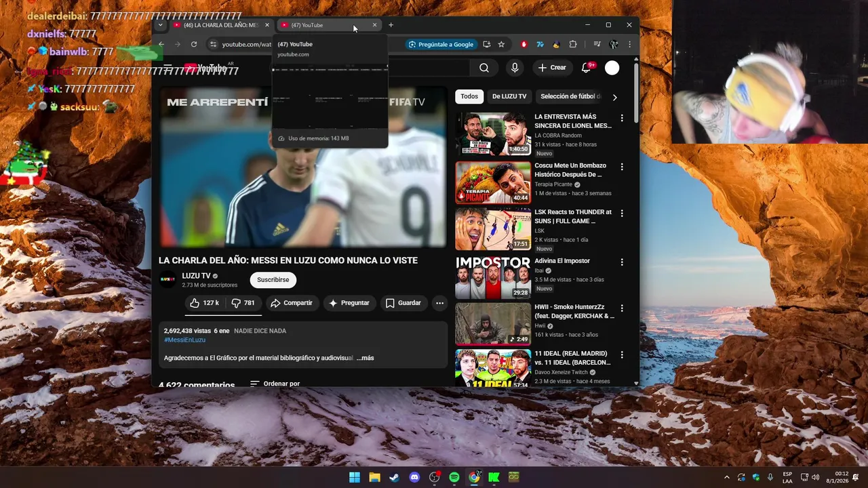Open options menu for 'HWII - Smoke HunterzZz' video
Viewport: 868px width, 488px height.
coord(622,308)
